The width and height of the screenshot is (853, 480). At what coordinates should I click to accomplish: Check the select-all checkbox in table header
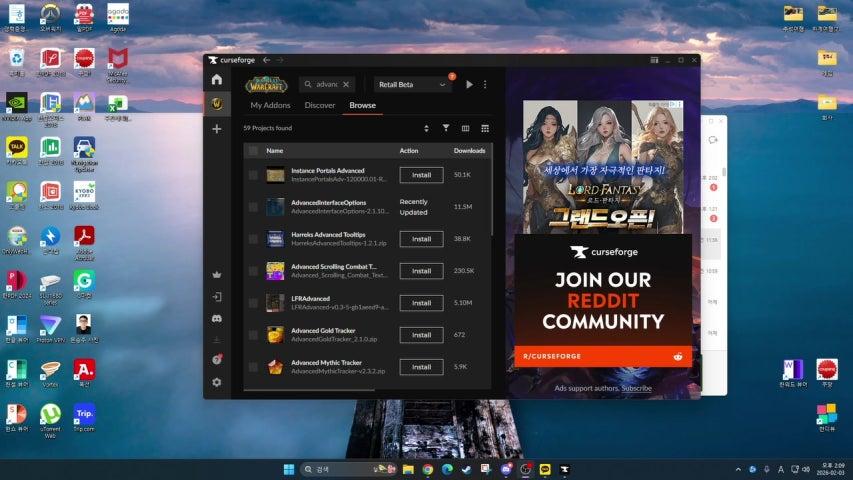point(253,151)
